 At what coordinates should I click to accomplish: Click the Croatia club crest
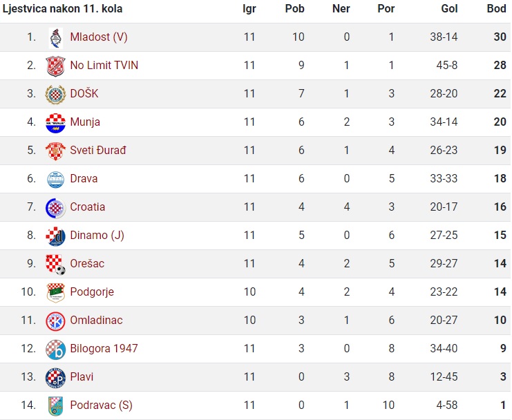55,207
